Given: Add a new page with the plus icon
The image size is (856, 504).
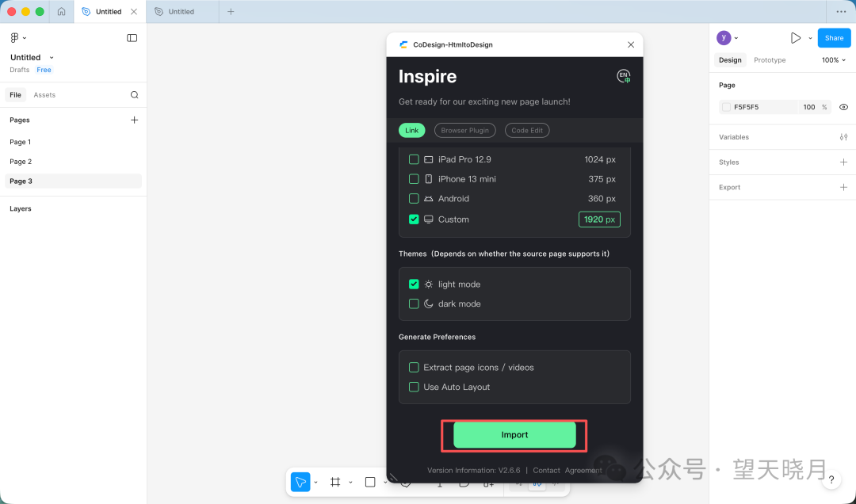Looking at the screenshot, I should [x=134, y=120].
